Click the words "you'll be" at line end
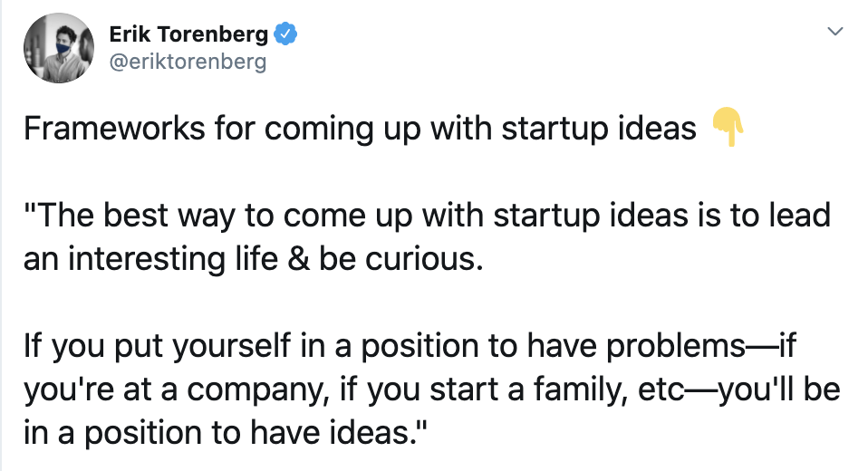This screenshot has height=471, width=868. coord(779,389)
